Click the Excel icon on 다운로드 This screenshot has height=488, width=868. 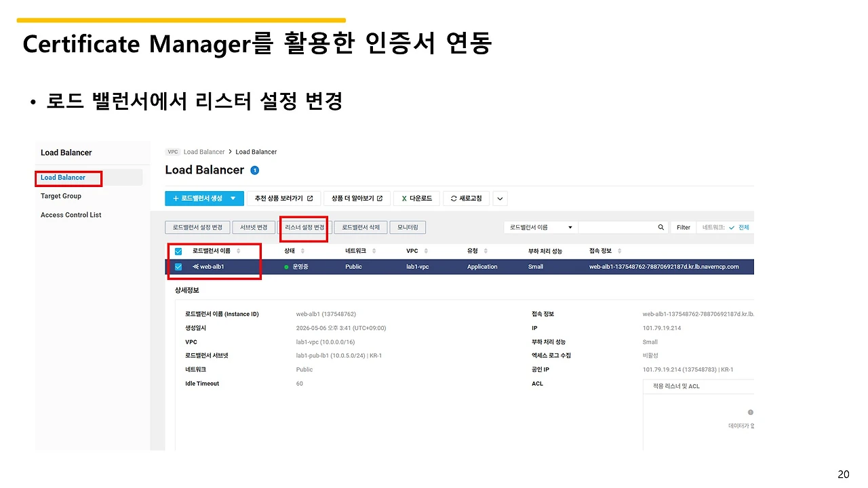(404, 199)
